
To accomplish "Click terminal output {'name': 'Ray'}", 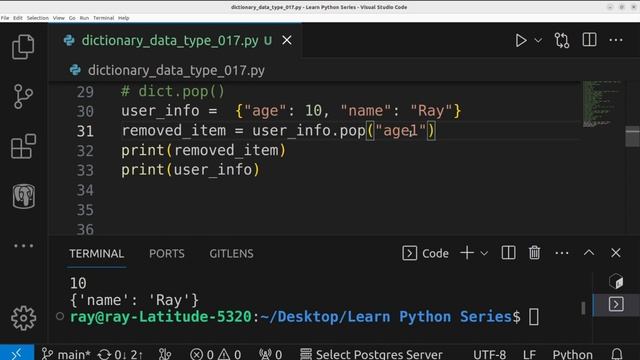I will click(x=134, y=300).
